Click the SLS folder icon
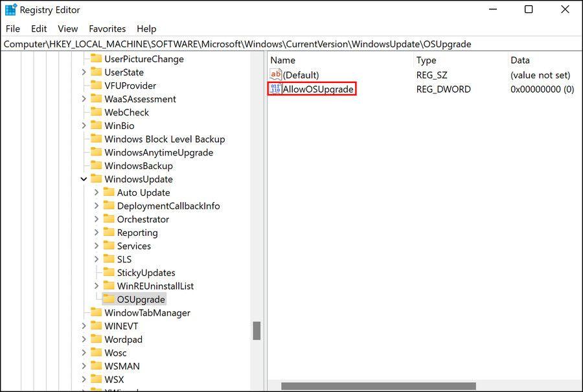This screenshot has width=583, height=392. click(x=109, y=259)
